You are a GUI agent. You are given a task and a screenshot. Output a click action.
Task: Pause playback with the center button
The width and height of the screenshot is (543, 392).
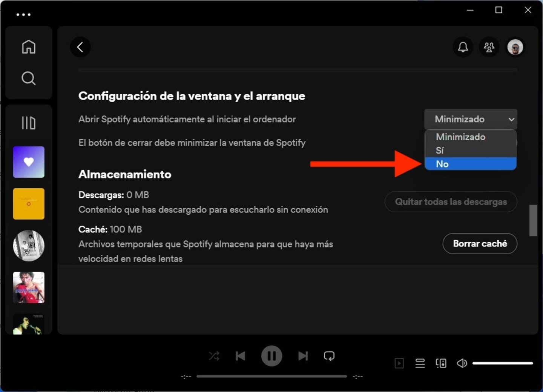[271, 356]
